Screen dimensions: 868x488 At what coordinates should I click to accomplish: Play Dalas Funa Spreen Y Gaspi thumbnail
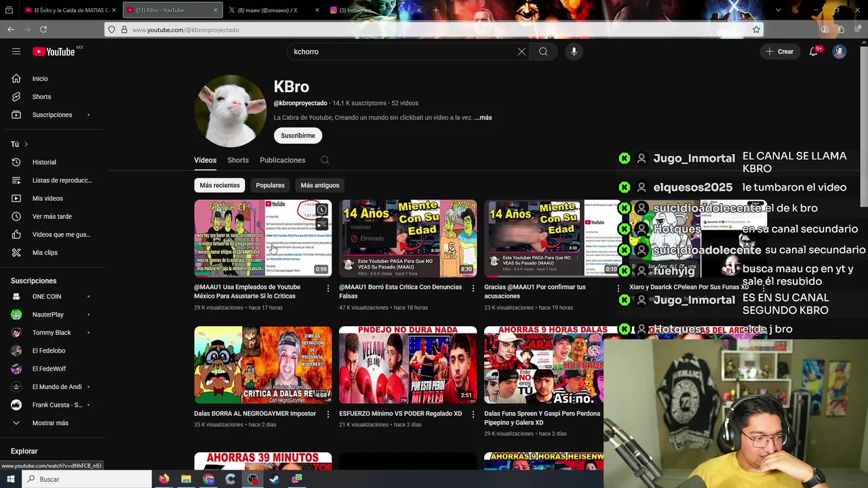pyautogui.click(x=544, y=365)
